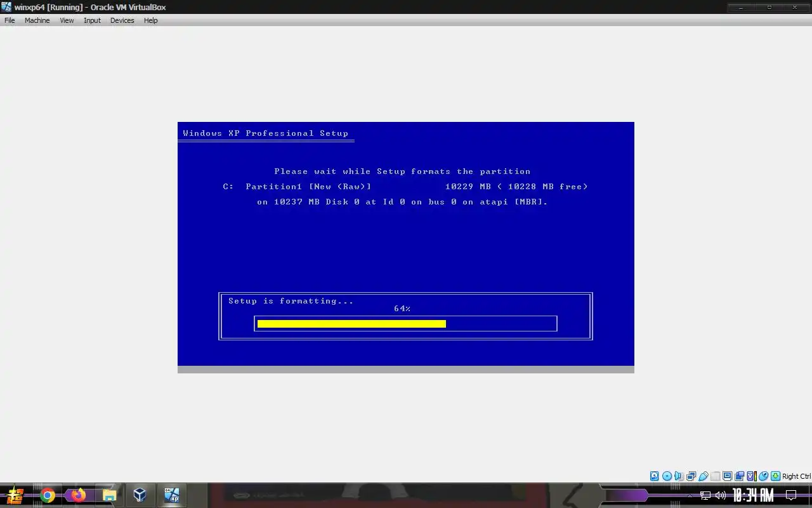Minimize the VirtualBox window
Viewport: 812px width, 508px height.
(741, 7)
